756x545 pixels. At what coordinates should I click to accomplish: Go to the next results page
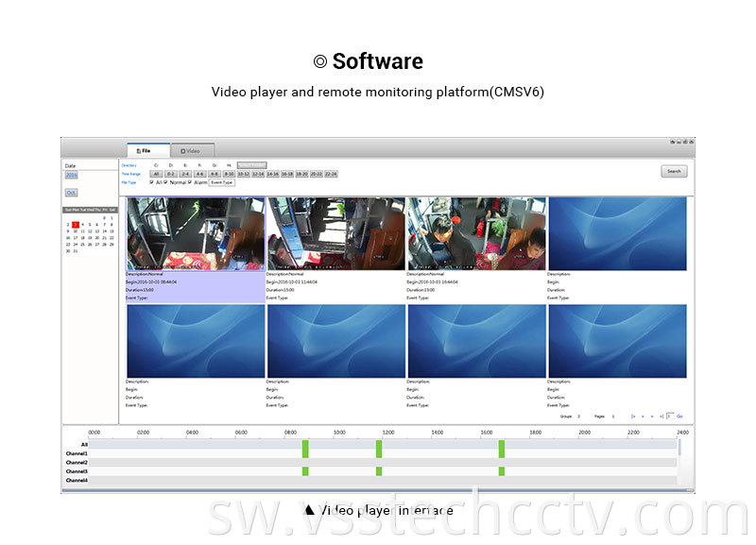tap(652, 417)
